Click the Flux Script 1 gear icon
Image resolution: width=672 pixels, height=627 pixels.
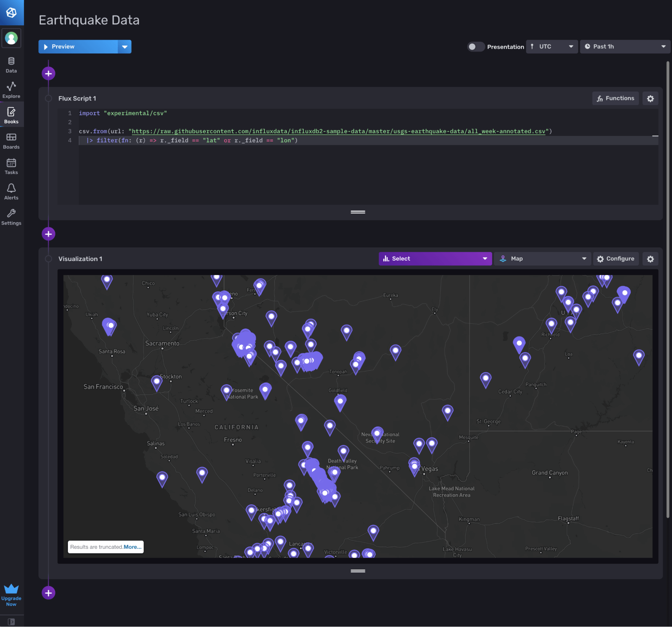tap(650, 99)
